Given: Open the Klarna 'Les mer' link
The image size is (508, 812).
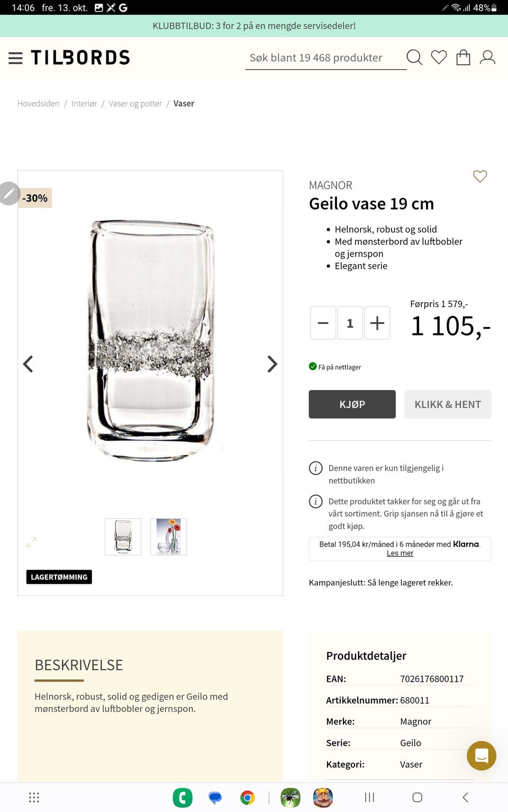Looking at the screenshot, I should pos(400,553).
